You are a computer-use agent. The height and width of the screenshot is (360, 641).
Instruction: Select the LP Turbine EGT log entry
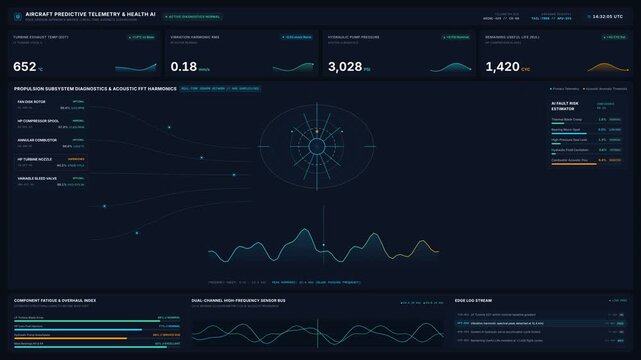pos(541,315)
